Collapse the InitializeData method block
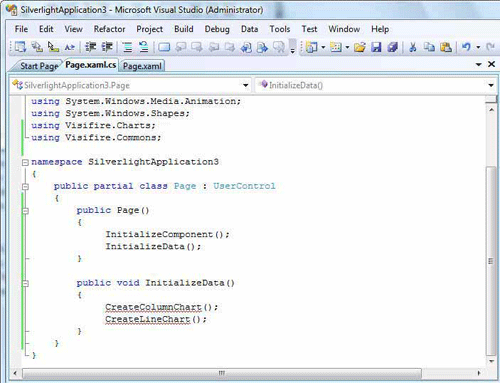The width and height of the screenshot is (500, 383). (25, 284)
